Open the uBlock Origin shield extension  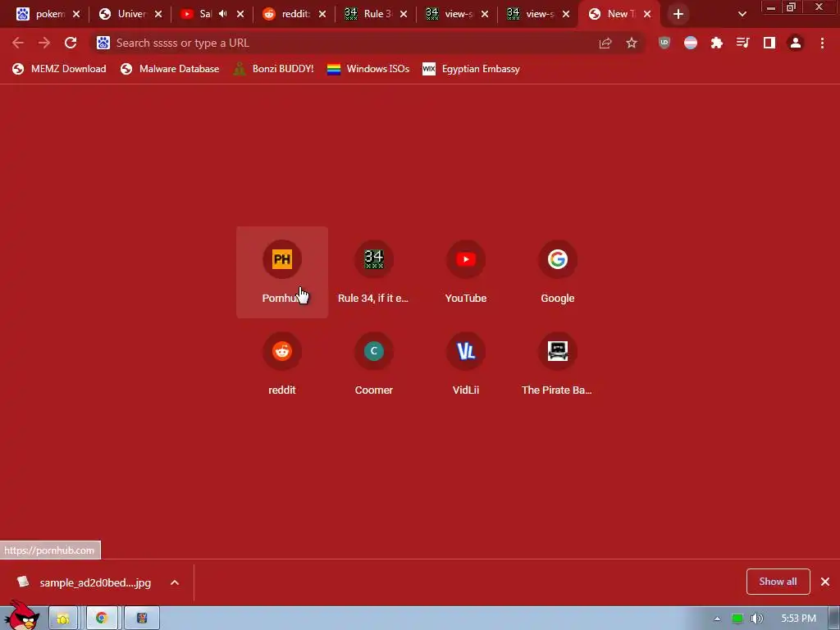[x=664, y=43]
